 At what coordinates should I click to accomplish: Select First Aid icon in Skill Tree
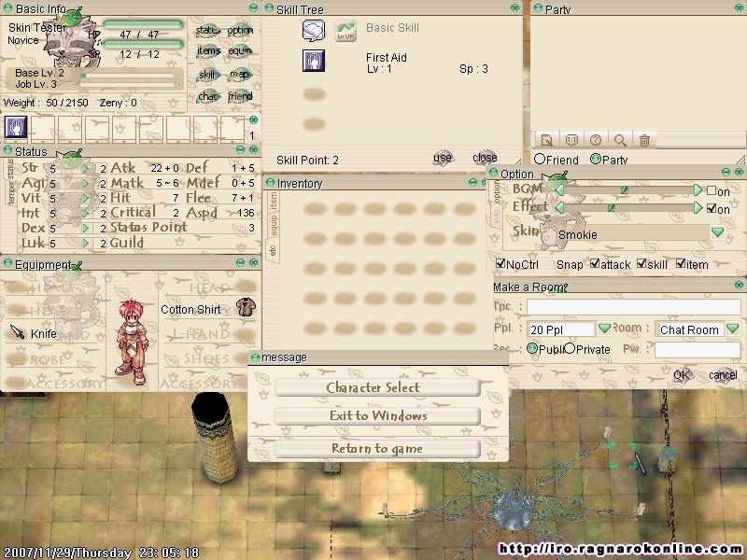[x=314, y=61]
